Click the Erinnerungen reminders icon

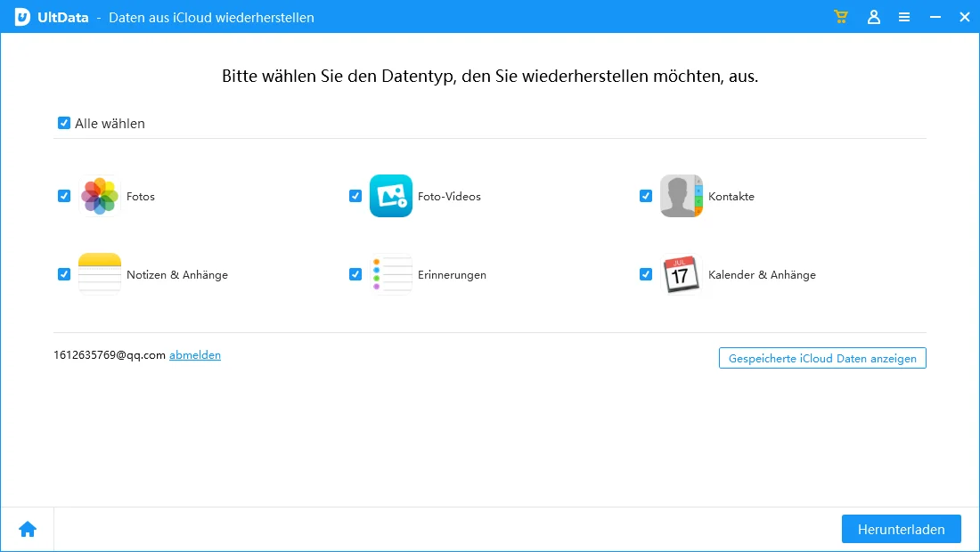[x=391, y=274]
